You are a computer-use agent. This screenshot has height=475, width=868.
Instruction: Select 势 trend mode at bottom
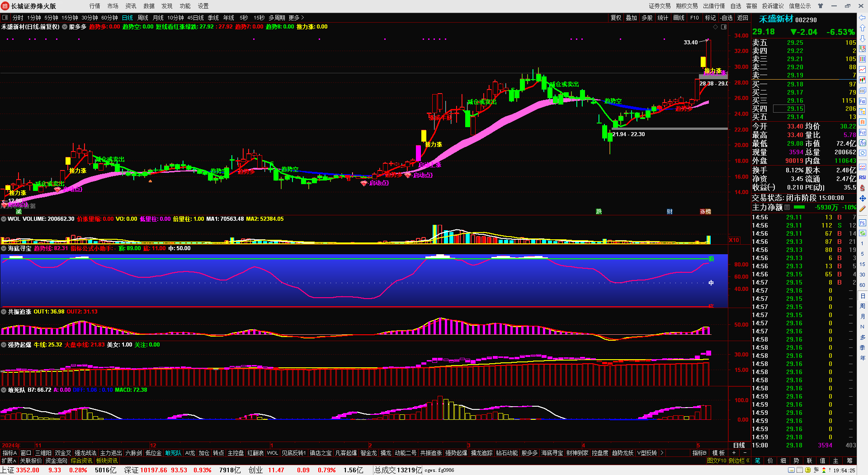coord(797,461)
